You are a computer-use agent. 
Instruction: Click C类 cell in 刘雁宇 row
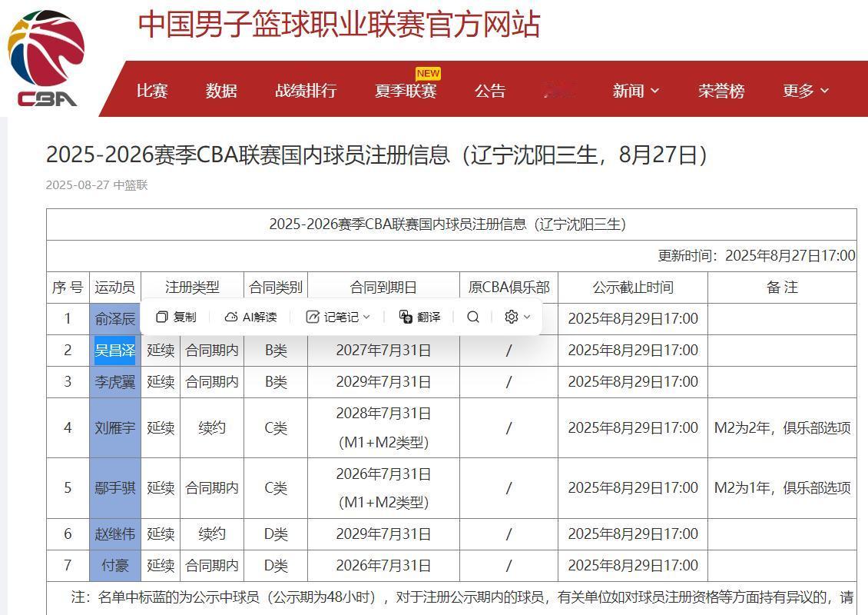pos(276,427)
